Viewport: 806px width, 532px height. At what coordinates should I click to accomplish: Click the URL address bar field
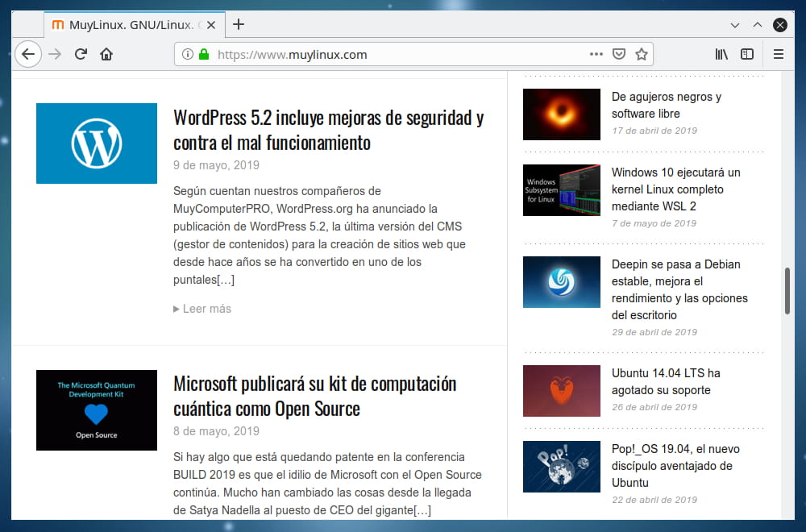[x=395, y=54]
